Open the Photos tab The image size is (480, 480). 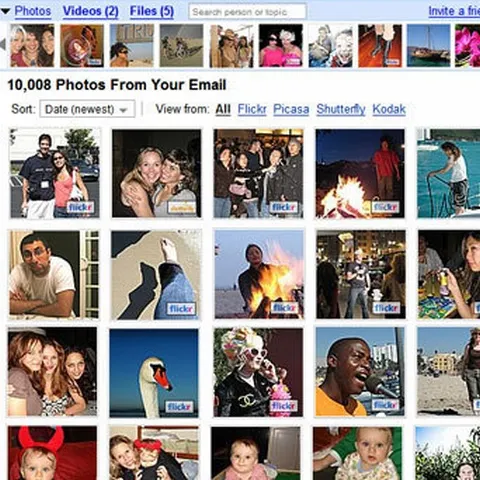[33, 11]
